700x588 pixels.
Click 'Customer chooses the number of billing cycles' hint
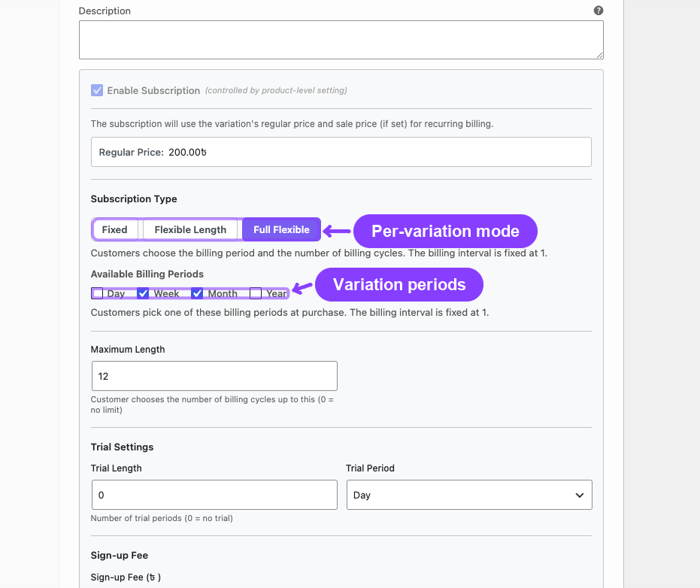(x=212, y=405)
